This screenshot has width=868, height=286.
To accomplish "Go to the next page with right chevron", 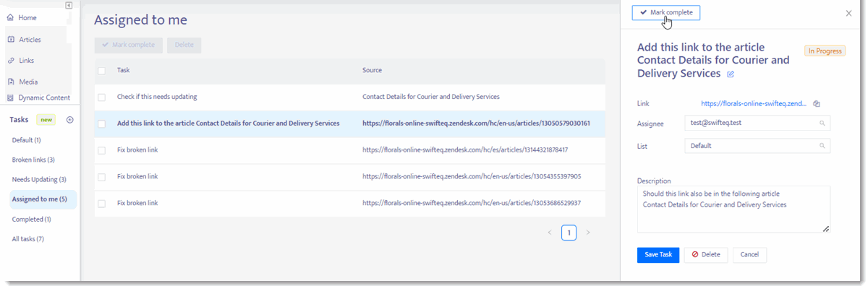I will click(x=588, y=233).
